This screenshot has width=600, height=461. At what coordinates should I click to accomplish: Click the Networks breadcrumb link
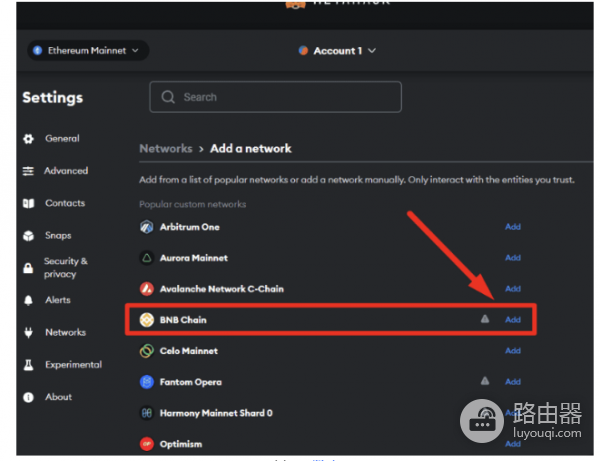pyautogui.click(x=165, y=148)
